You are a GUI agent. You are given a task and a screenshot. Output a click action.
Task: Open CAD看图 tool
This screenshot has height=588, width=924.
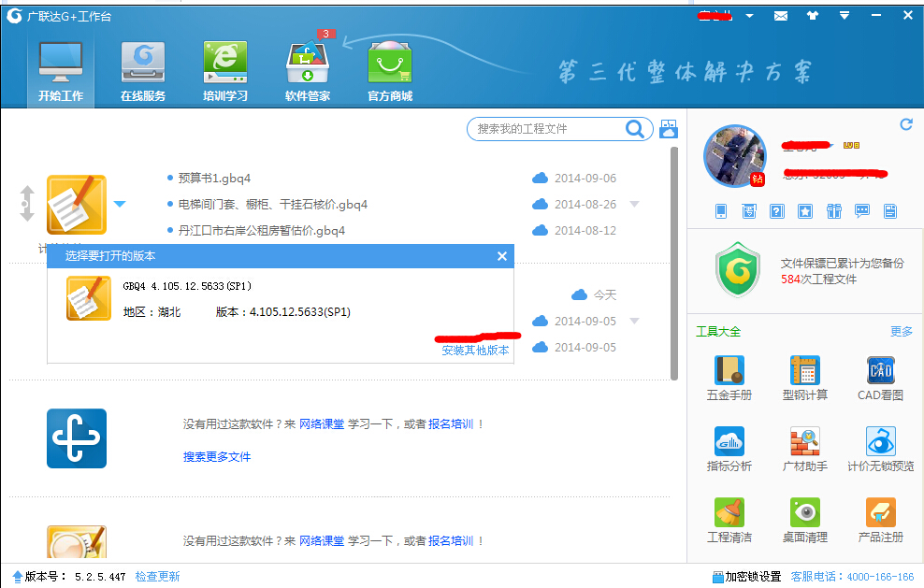pos(880,379)
